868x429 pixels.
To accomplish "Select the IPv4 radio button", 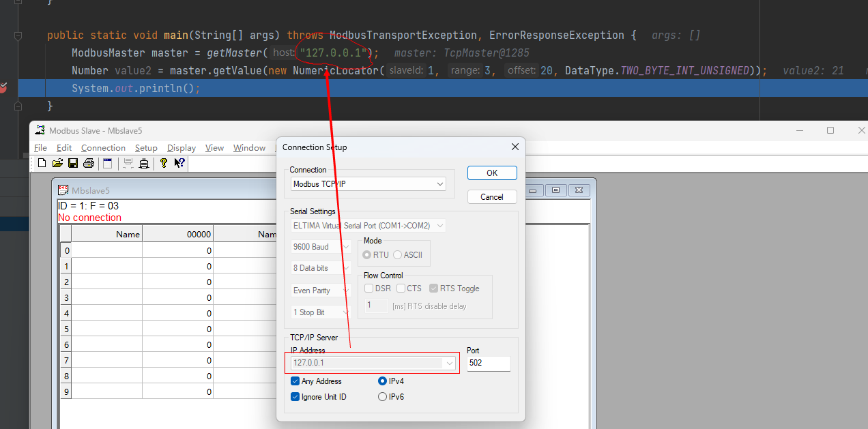I will pos(382,381).
